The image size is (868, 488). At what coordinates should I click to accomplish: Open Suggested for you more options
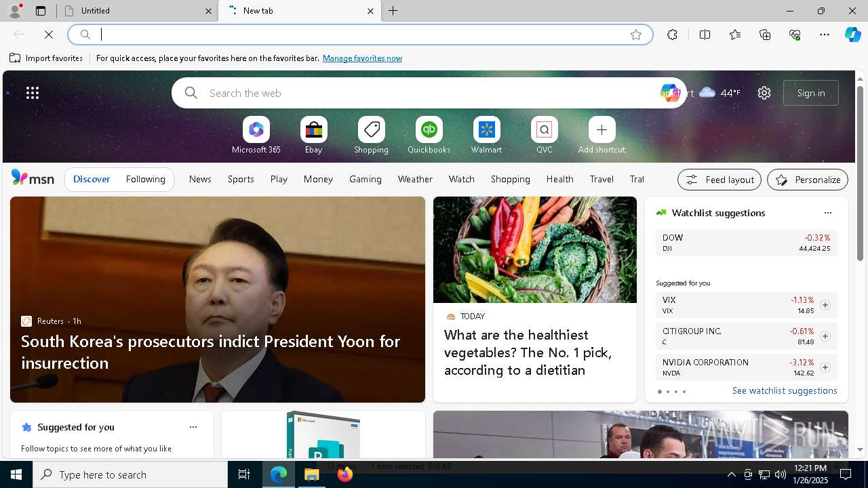pos(193,427)
